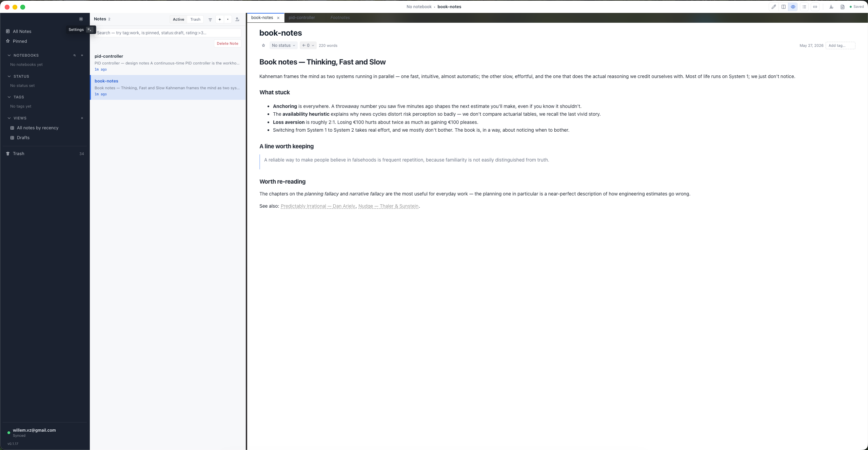Image resolution: width=868 pixels, height=450 pixels.
Task: Click the 220 words count
Action: pos(328,45)
